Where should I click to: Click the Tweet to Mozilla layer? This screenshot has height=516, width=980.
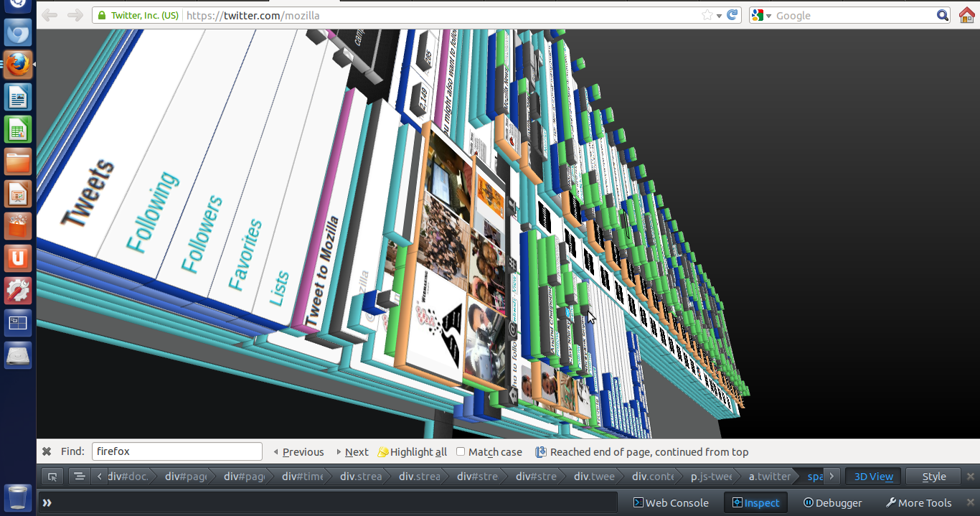click(x=321, y=271)
